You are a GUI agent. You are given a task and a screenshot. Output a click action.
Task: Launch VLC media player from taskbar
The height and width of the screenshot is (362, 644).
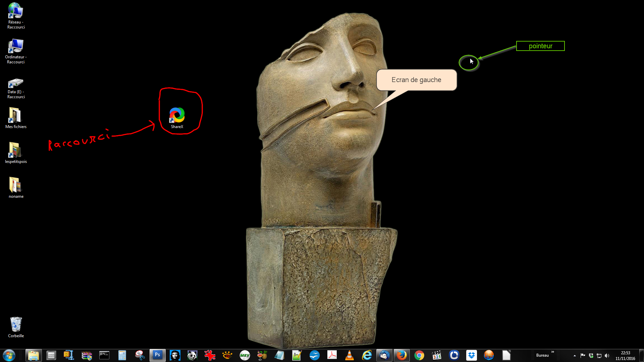349,355
